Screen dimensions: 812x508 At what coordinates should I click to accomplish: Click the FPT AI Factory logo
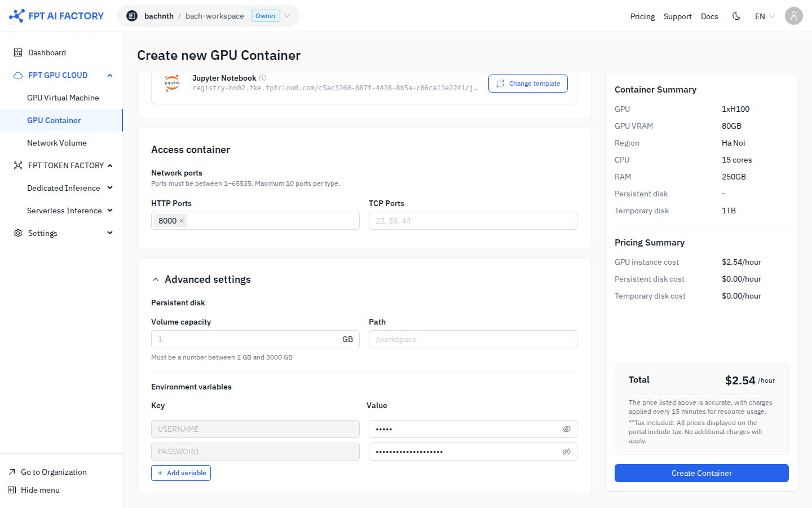point(56,16)
